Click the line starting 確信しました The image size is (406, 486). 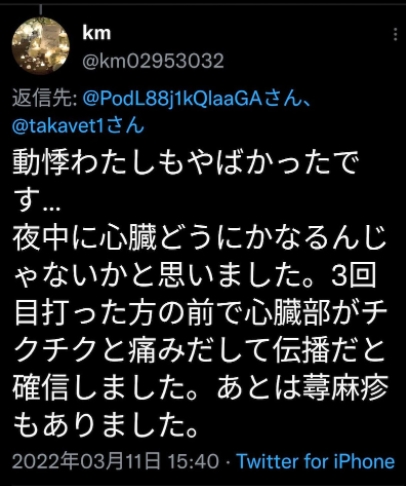click(200, 388)
